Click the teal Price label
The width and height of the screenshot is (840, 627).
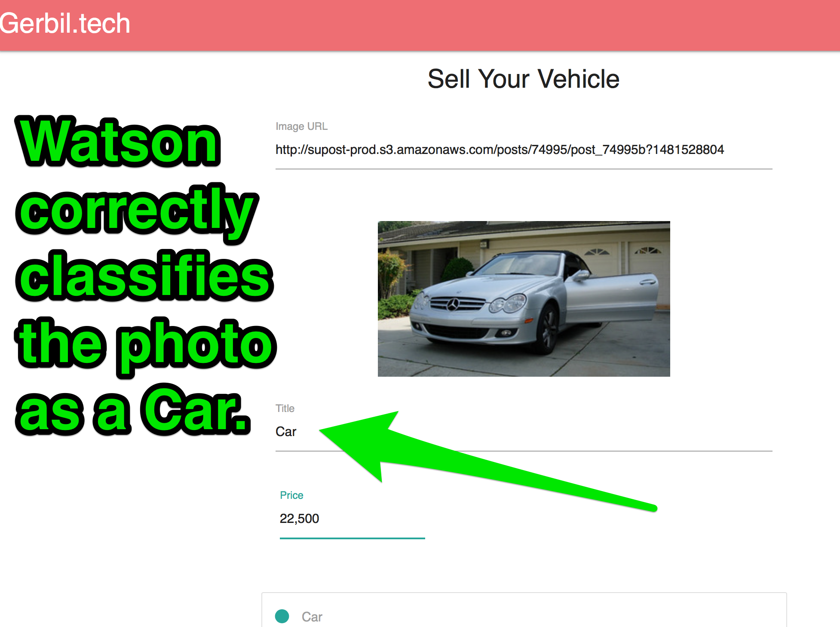tap(291, 495)
